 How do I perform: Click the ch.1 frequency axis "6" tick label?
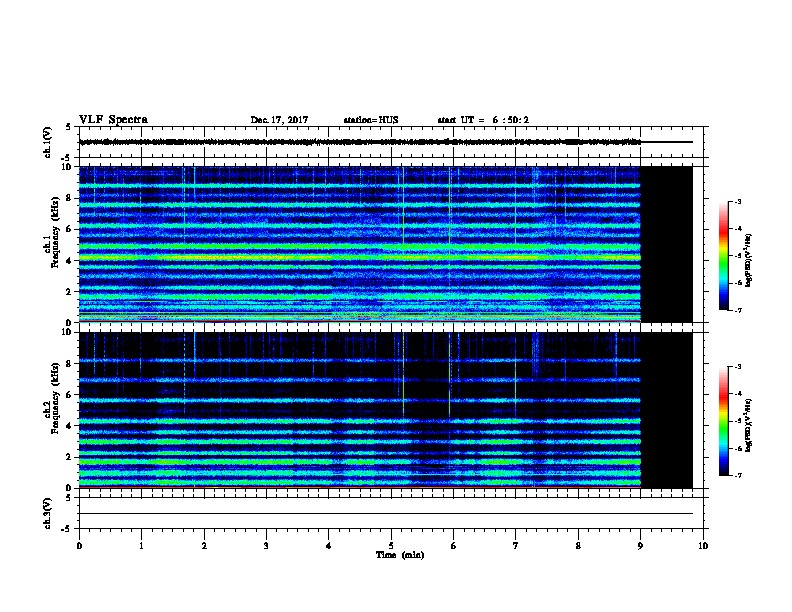pyautogui.click(x=69, y=229)
